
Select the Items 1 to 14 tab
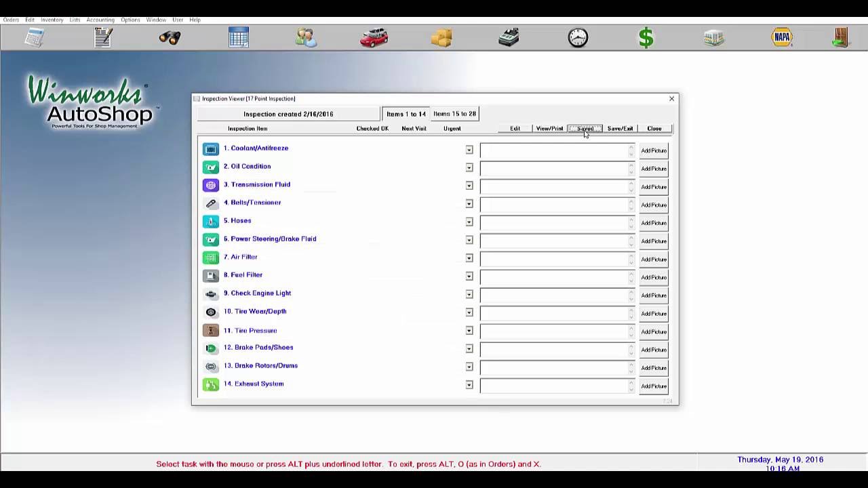[406, 114]
